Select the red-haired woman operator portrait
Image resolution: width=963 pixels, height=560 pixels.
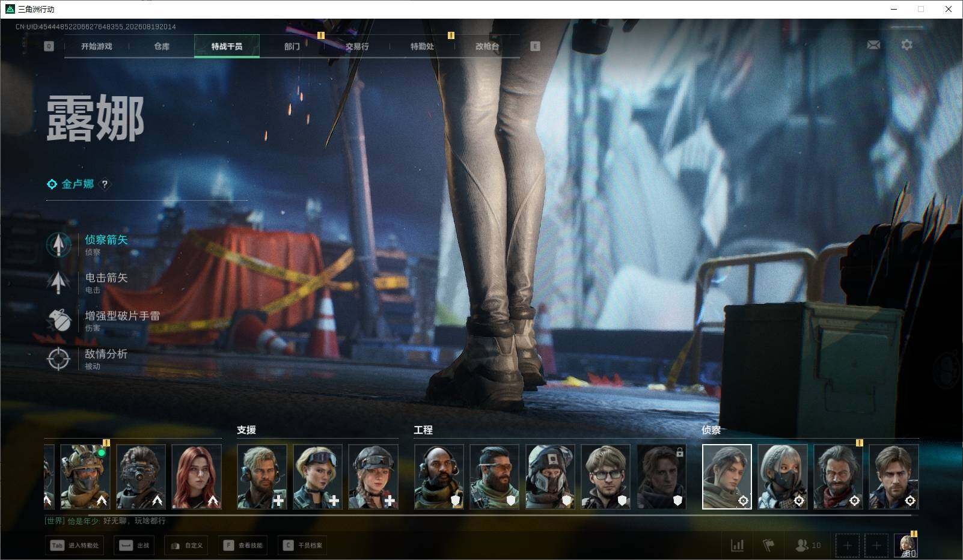pyautogui.click(x=197, y=476)
